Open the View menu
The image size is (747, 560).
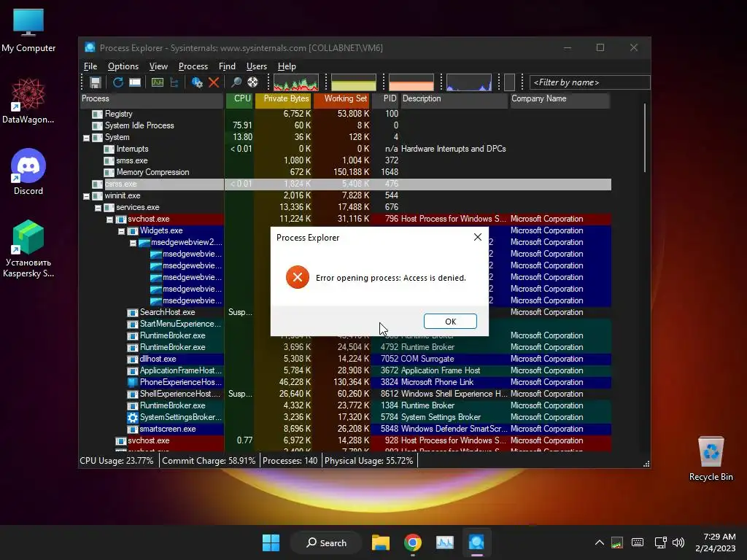click(x=158, y=66)
